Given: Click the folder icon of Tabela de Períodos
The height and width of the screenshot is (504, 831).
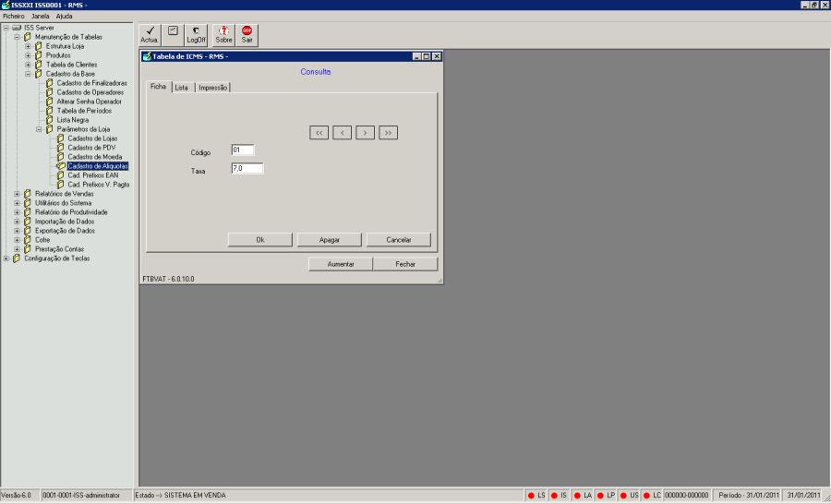Looking at the screenshot, I should (49, 111).
